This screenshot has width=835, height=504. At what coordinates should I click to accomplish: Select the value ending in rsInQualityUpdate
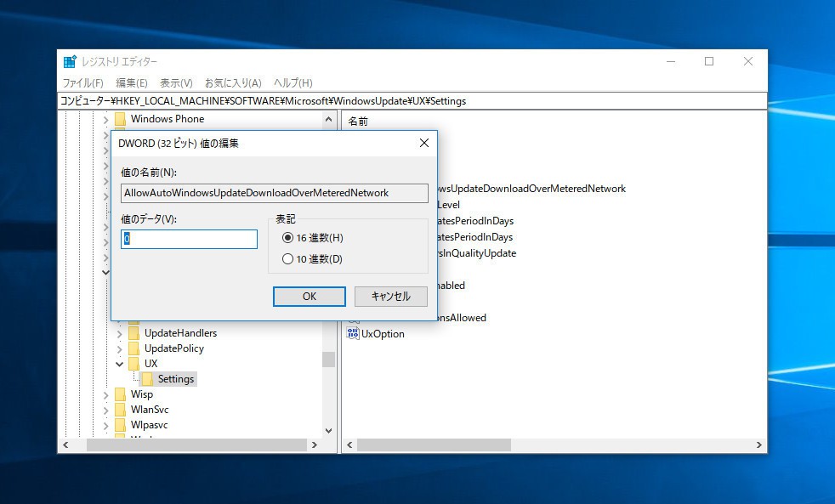[x=477, y=253]
